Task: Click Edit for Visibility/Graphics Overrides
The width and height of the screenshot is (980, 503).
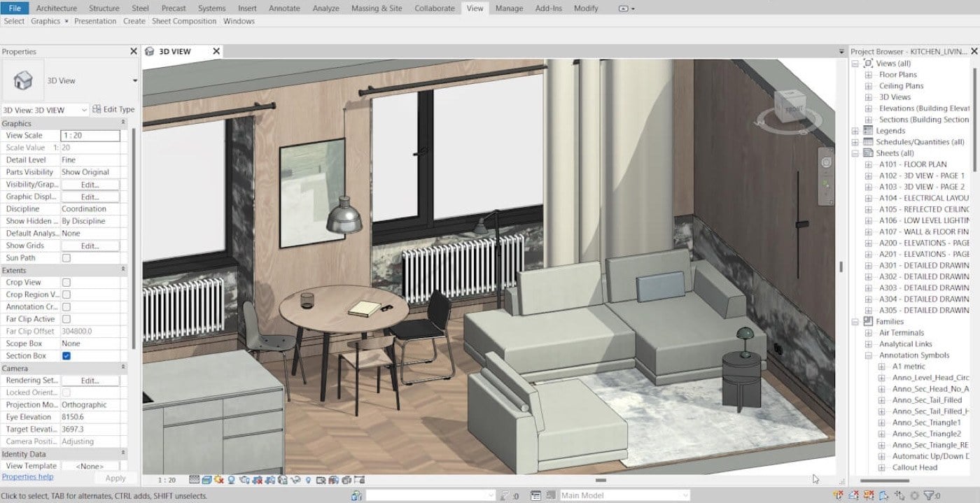Action: (90, 185)
